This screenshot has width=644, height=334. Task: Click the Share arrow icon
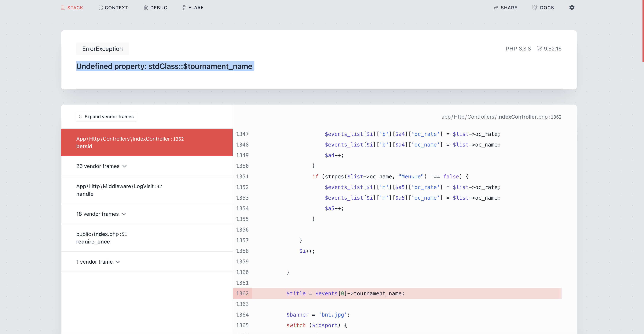(x=496, y=8)
